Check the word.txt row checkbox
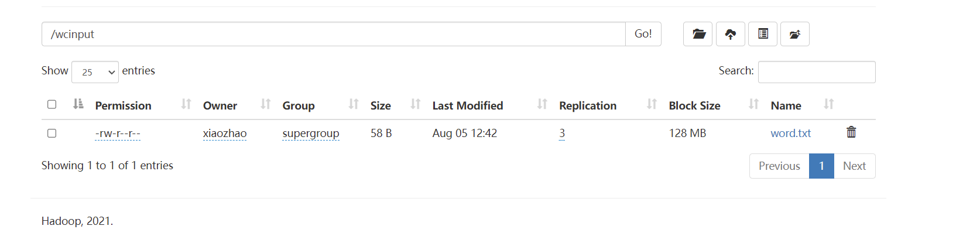 [x=52, y=134]
